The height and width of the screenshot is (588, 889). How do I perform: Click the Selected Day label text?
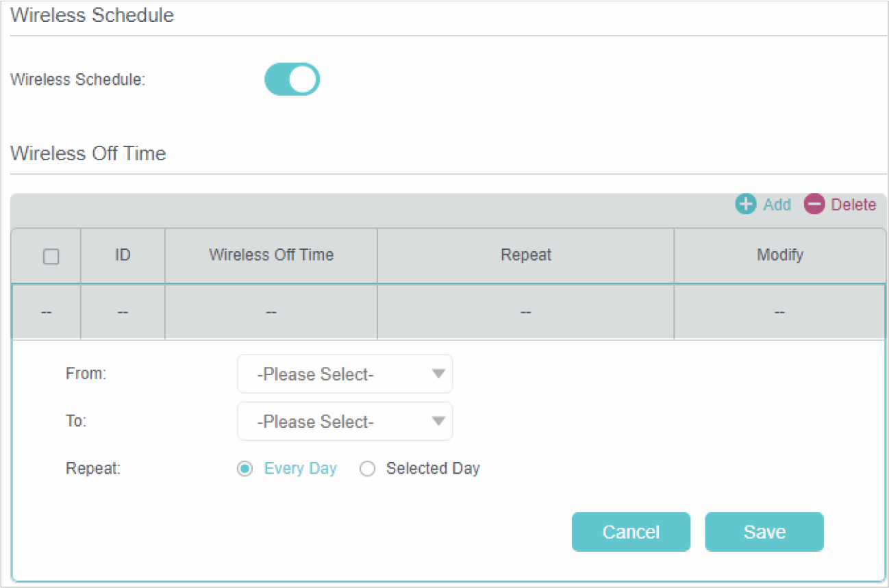point(432,469)
